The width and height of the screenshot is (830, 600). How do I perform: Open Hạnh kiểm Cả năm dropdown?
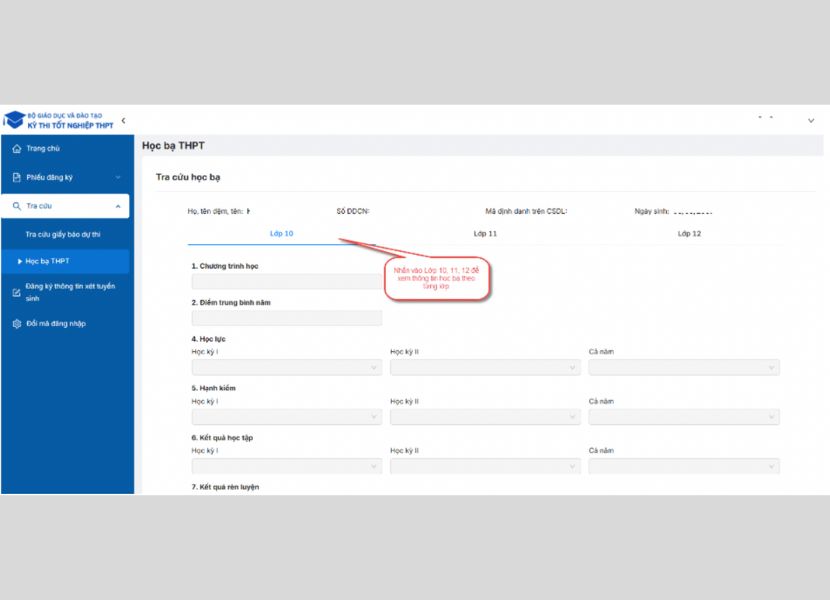(x=684, y=417)
